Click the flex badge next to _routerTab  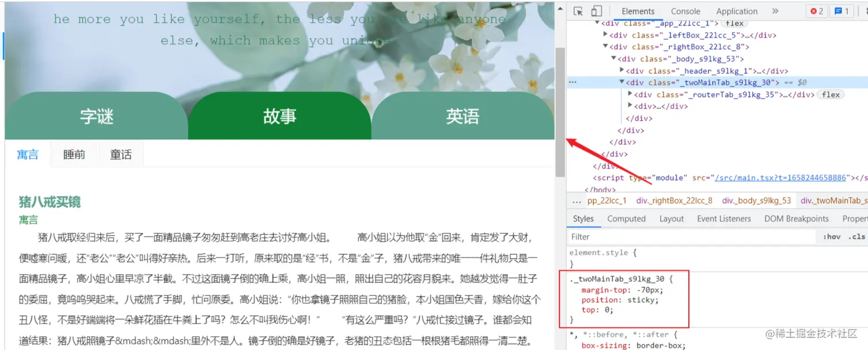coord(831,94)
